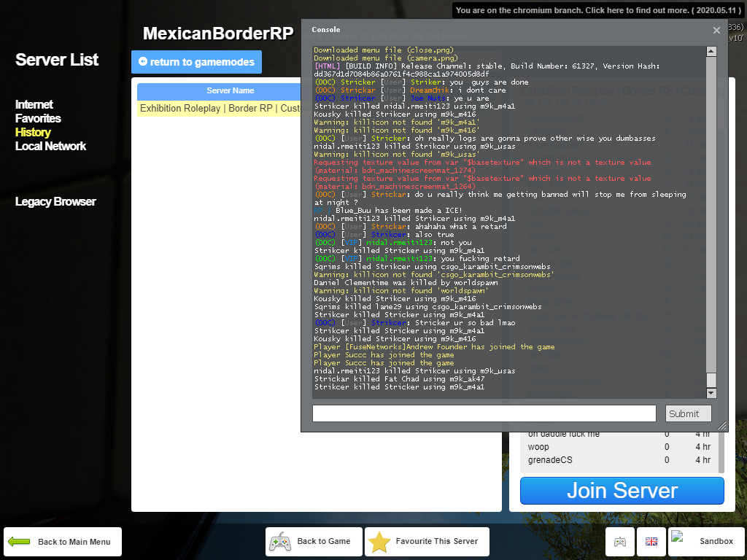Open the Local Network server list

[x=50, y=146]
